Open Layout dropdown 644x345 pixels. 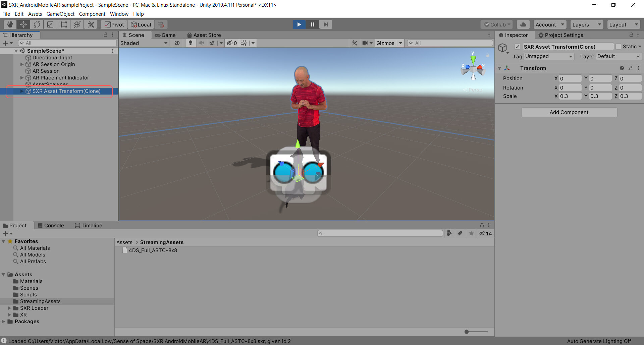point(624,24)
